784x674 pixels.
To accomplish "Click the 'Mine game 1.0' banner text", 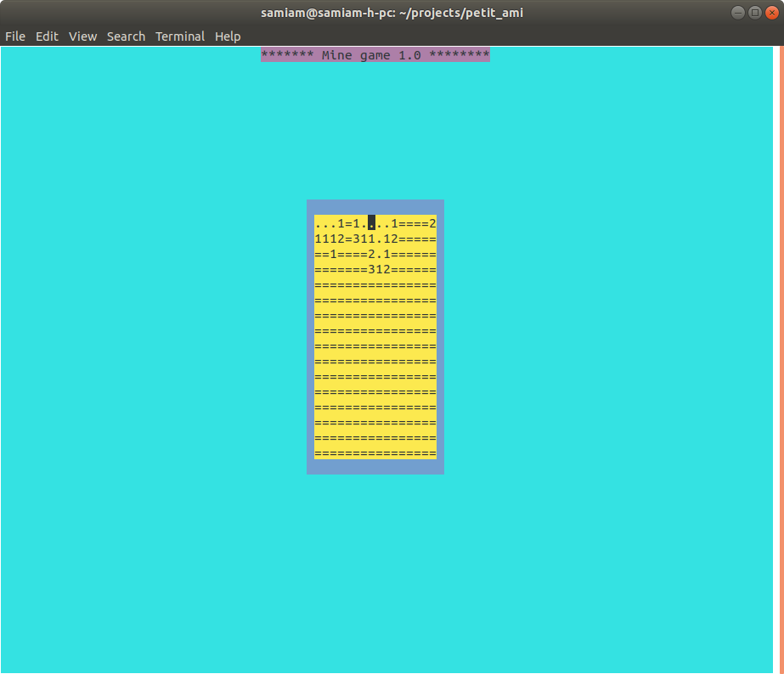I will pos(371,55).
